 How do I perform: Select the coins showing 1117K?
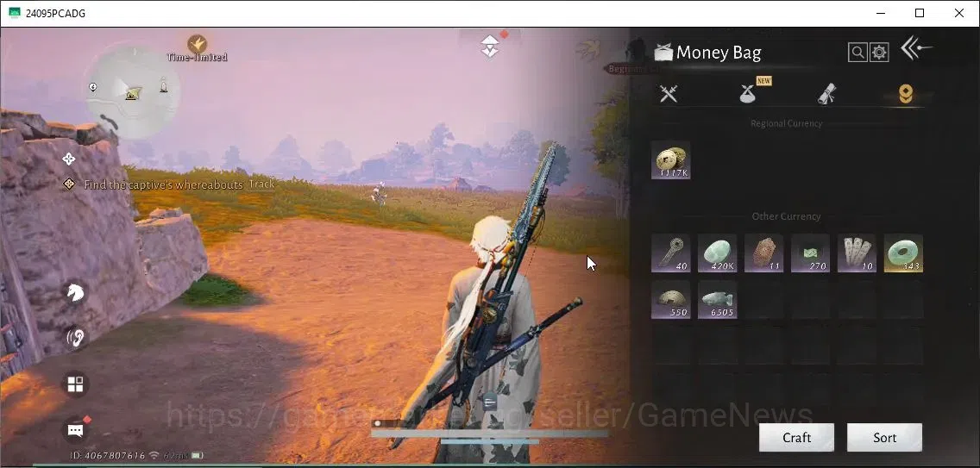coord(670,160)
